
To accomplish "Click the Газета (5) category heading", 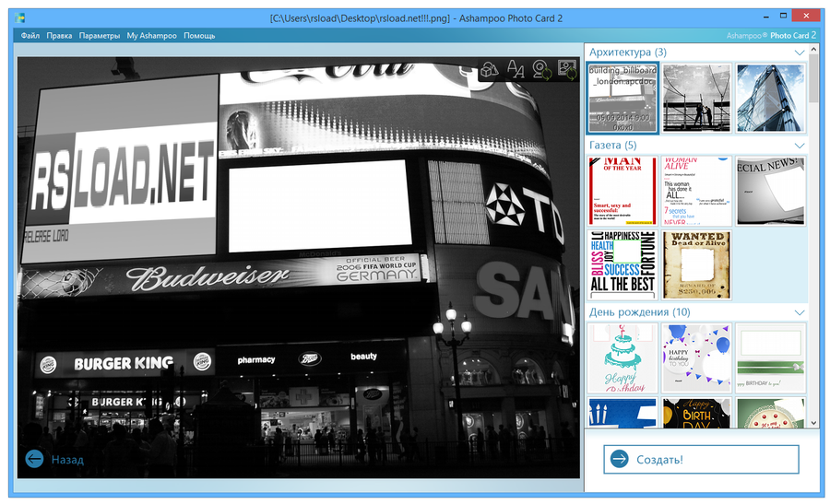I will pos(613,146).
